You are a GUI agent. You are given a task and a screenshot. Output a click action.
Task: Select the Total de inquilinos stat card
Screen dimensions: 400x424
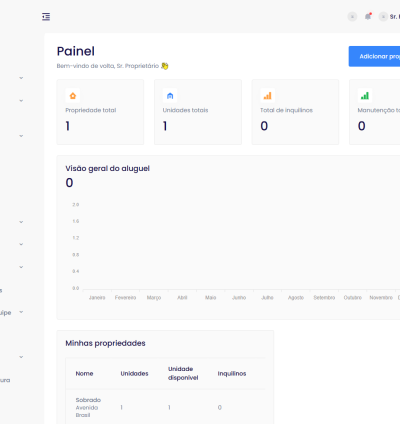(295, 112)
